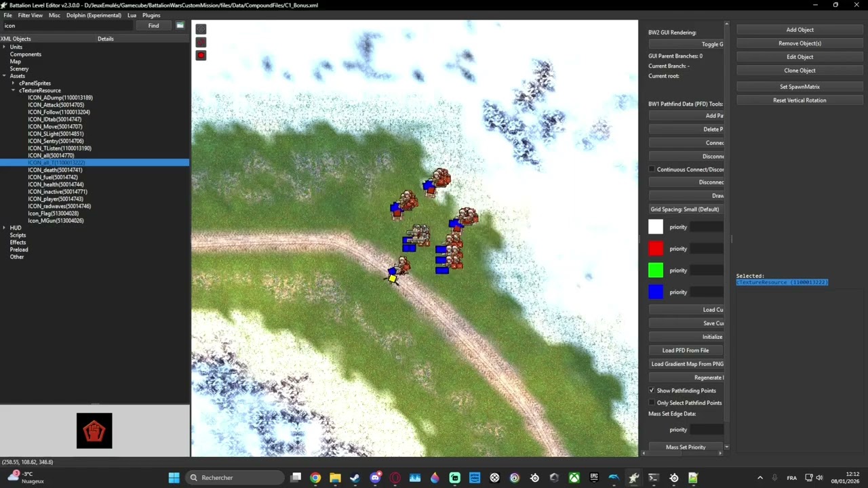This screenshot has height=488, width=868.
Task: Open Google Chrome from the taskbar
Action: [315, 478]
